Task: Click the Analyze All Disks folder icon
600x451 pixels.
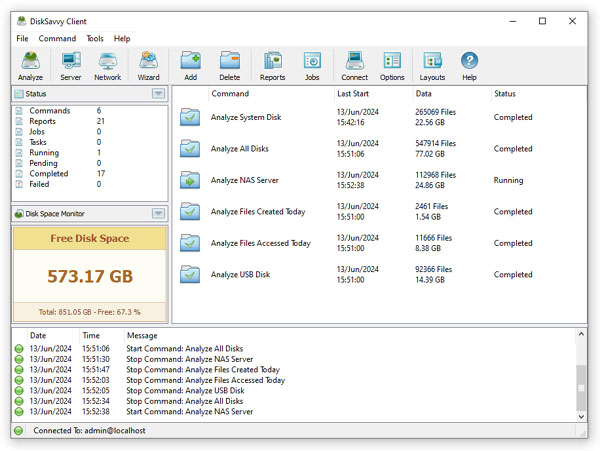Action: click(190, 148)
